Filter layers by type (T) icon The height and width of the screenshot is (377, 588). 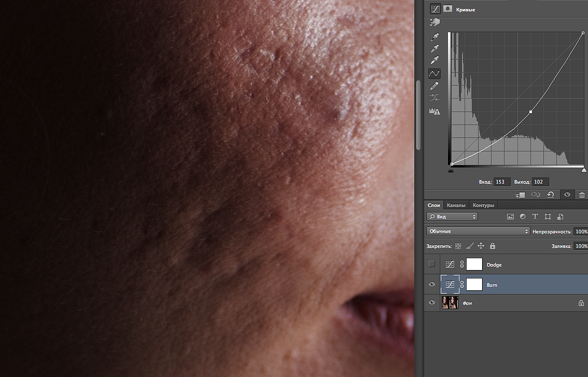click(x=535, y=217)
